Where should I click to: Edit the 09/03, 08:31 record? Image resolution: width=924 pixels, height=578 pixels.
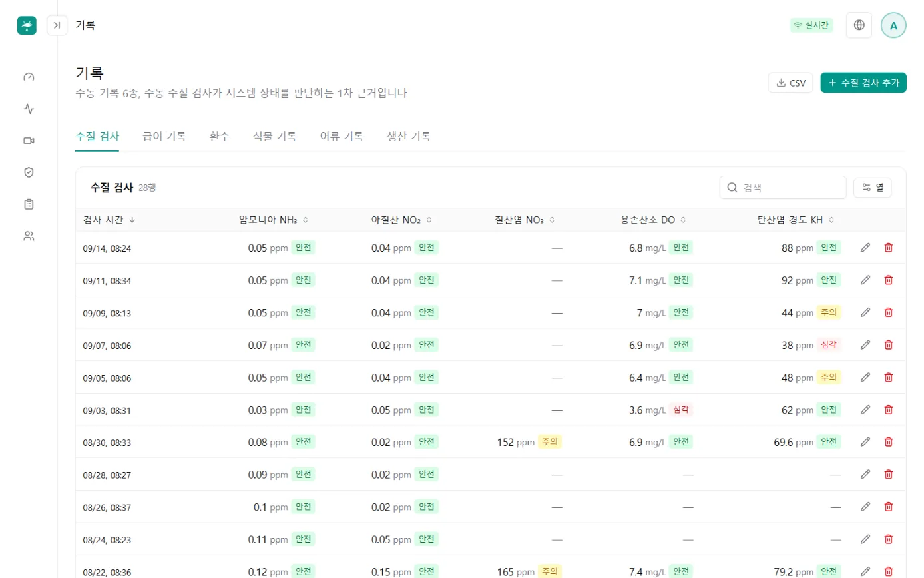tap(865, 410)
